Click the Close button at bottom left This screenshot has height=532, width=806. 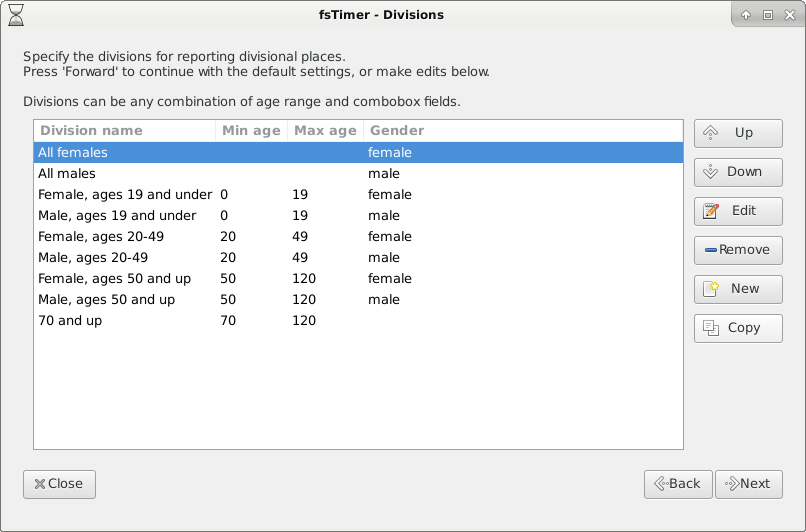(x=59, y=484)
